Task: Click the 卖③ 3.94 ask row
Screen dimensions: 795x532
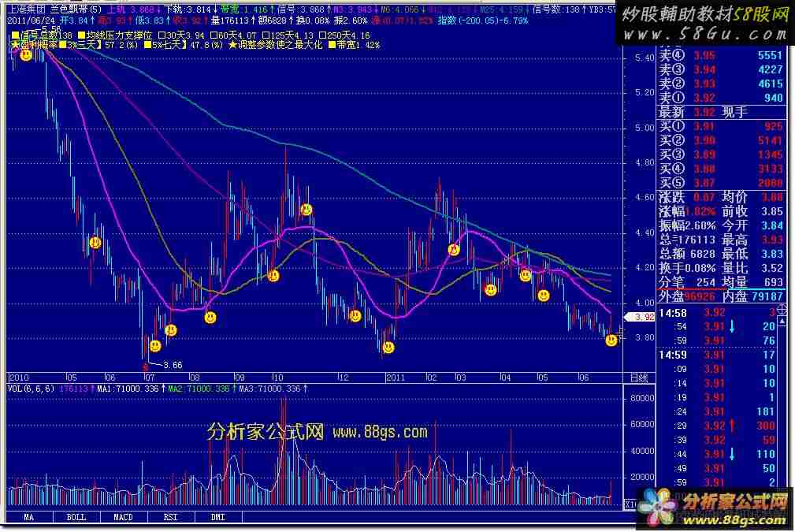Action: click(x=721, y=69)
